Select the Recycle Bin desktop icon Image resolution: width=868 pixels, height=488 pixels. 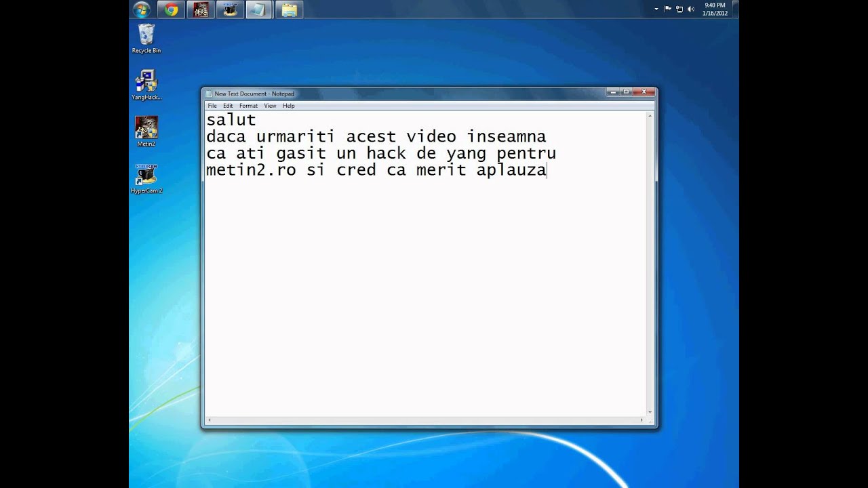146,39
